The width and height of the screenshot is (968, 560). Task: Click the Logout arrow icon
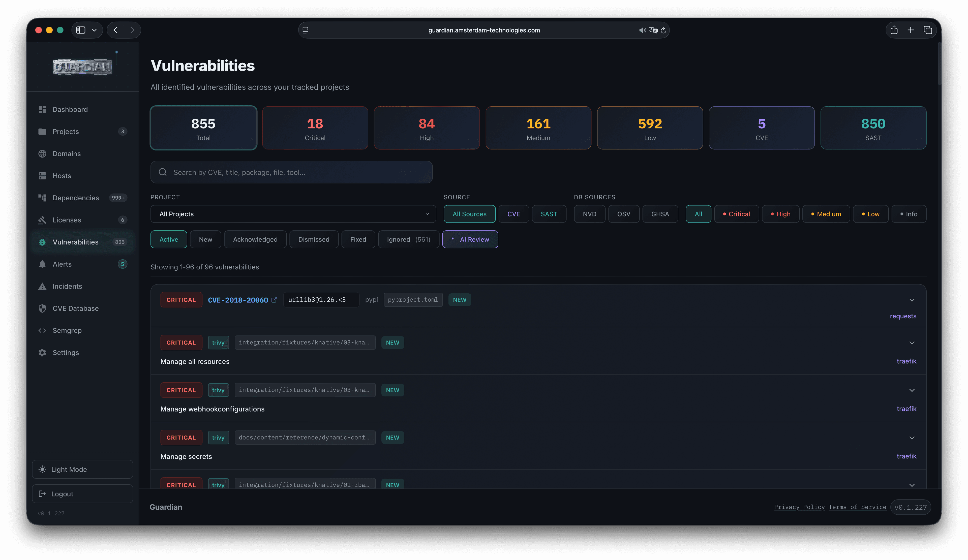(x=42, y=493)
